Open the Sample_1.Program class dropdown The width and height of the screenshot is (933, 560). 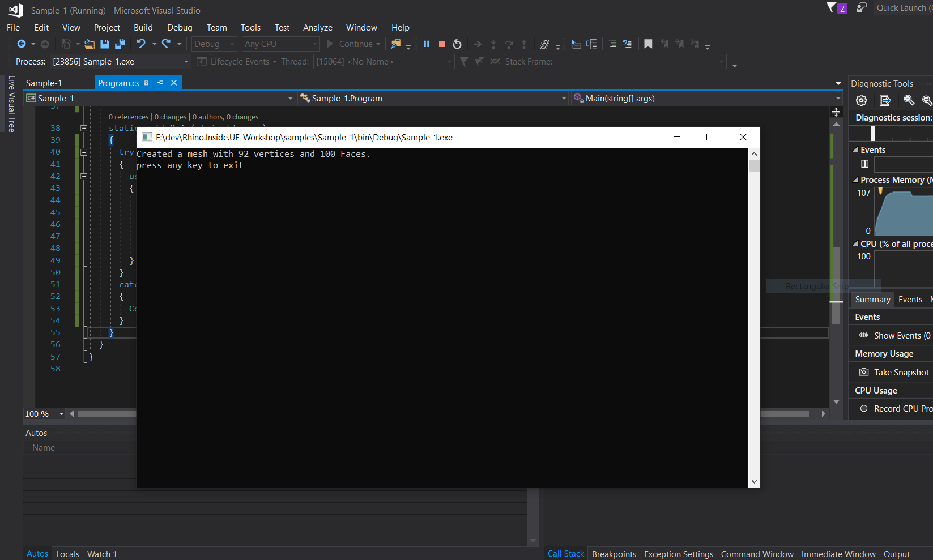pyautogui.click(x=433, y=99)
